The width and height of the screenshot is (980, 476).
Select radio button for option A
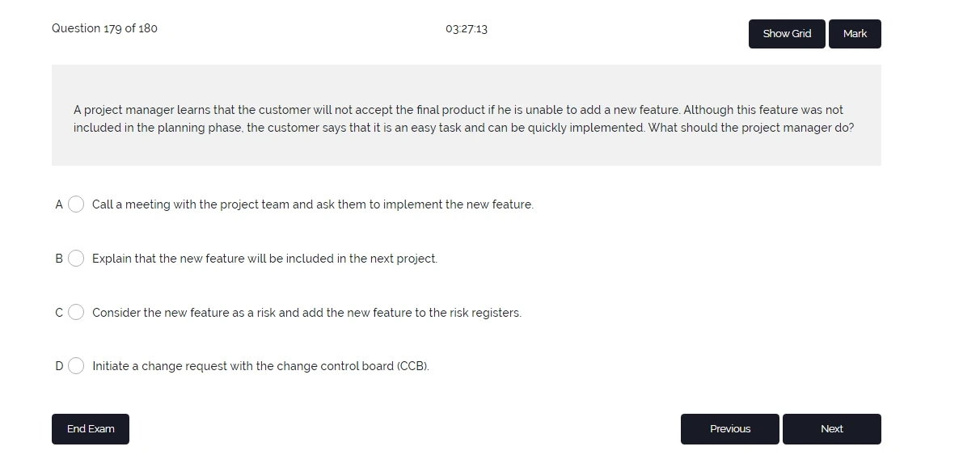[76, 204]
